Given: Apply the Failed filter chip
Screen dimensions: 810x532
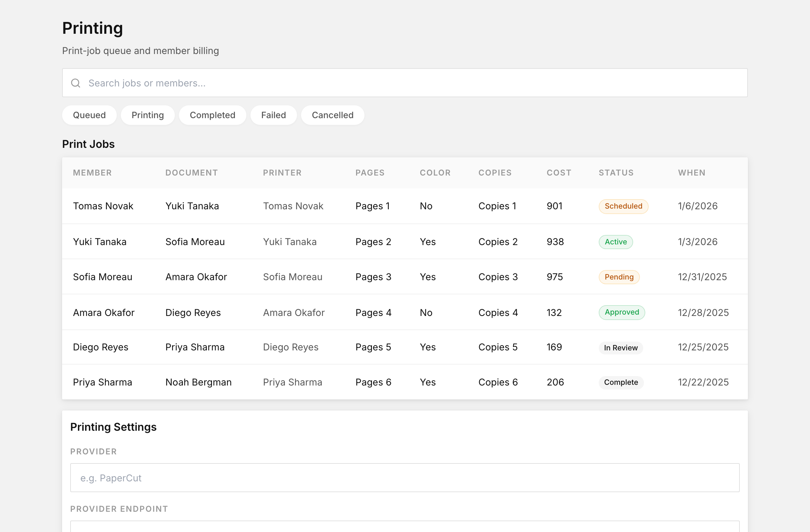Looking at the screenshot, I should (273, 115).
